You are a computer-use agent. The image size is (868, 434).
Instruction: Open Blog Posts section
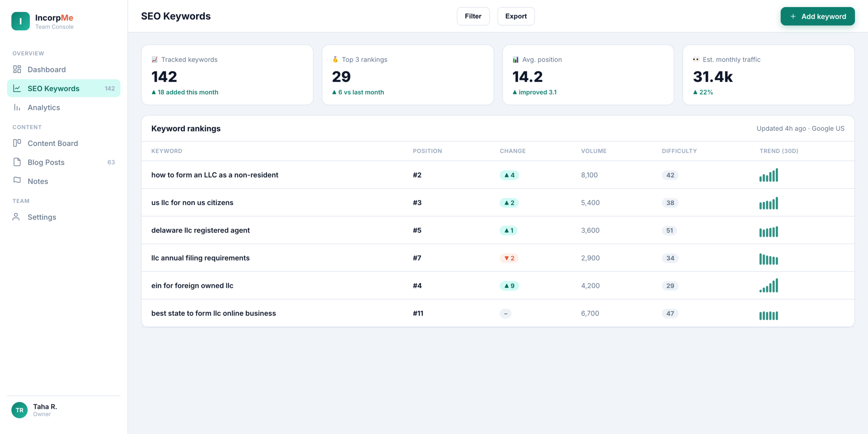pyautogui.click(x=63, y=162)
